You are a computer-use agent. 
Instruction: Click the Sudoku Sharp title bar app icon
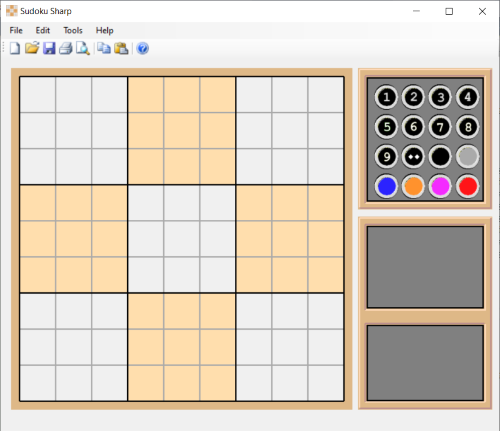pyautogui.click(x=11, y=11)
